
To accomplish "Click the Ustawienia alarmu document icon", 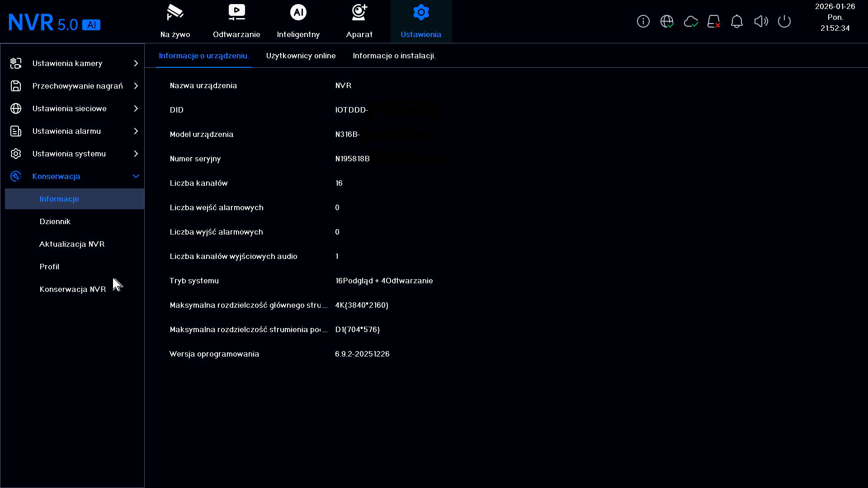I will click(x=16, y=131).
